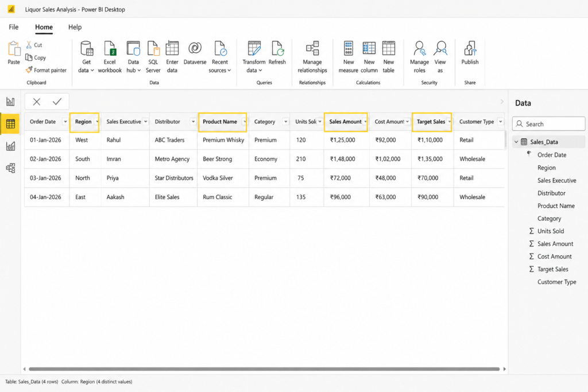This screenshot has width=588, height=392.
Task: Create a New measure
Action: click(x=349, y=57)
